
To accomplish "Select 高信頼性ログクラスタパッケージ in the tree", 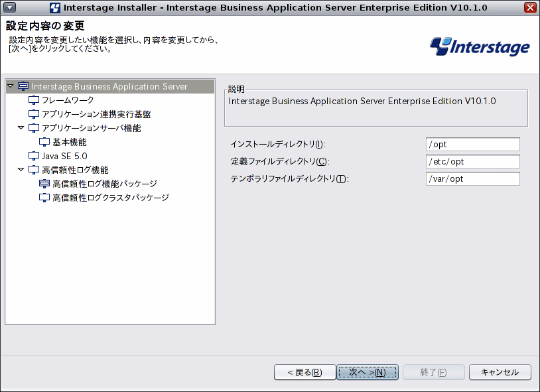I will pos(111,198).
